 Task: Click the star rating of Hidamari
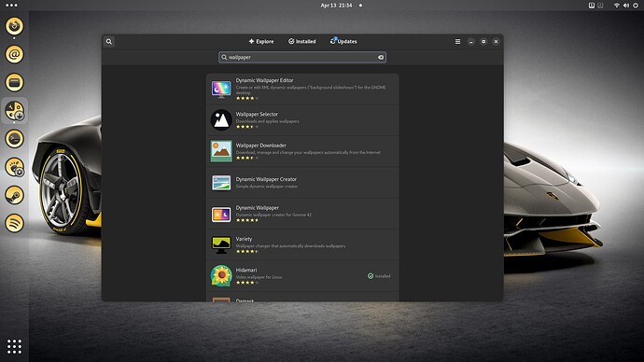[x=247, y=283]
